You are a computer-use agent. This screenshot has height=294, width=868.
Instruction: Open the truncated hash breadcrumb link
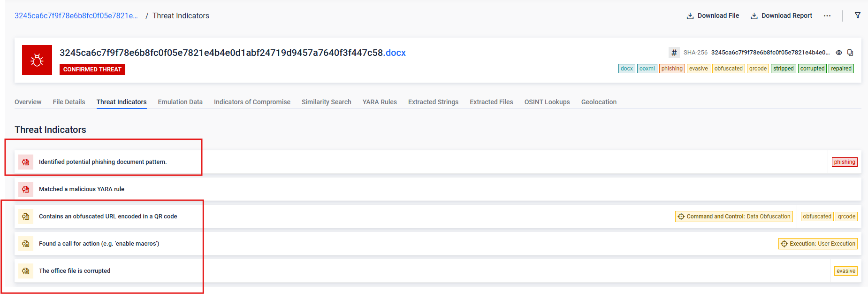click(76, 16)
